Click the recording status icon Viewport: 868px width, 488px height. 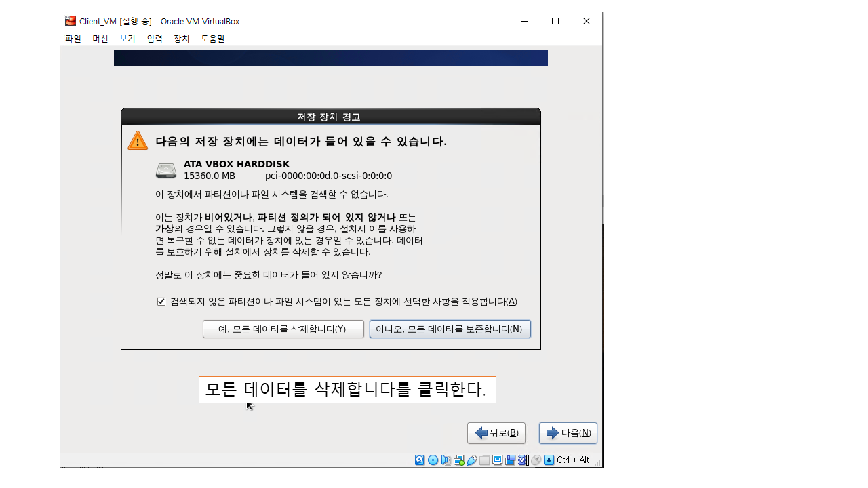point(511,460)
